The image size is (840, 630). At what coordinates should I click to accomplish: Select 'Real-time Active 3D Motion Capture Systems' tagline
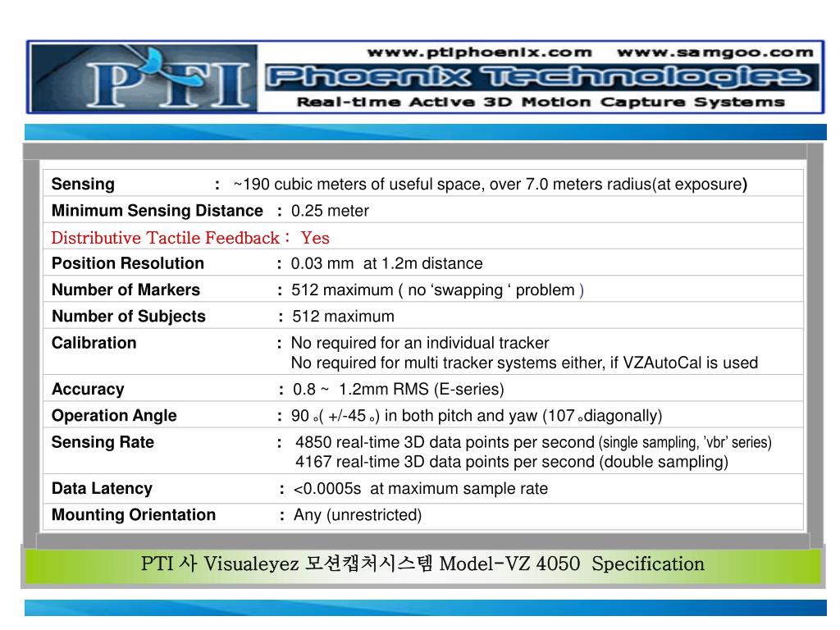click(x=541, y=102)
